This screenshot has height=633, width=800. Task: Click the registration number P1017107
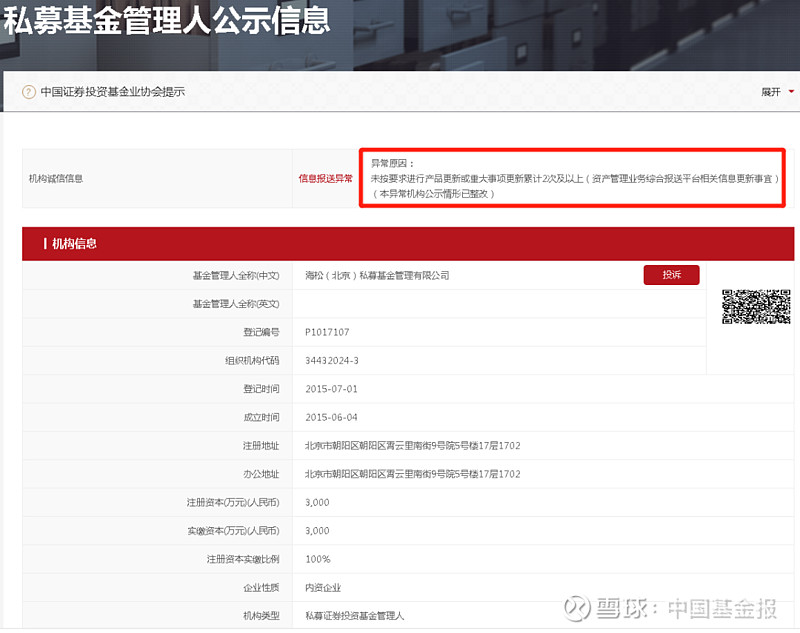coord(327,332)
